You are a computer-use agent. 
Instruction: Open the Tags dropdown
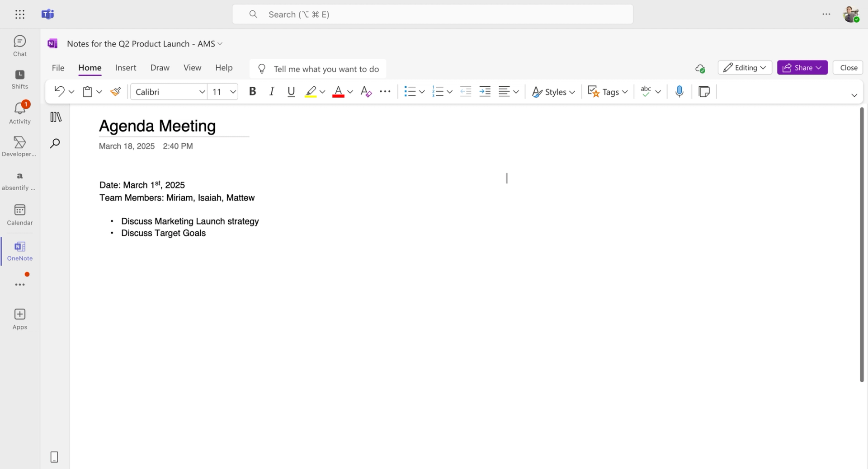[x=608, y=92]
